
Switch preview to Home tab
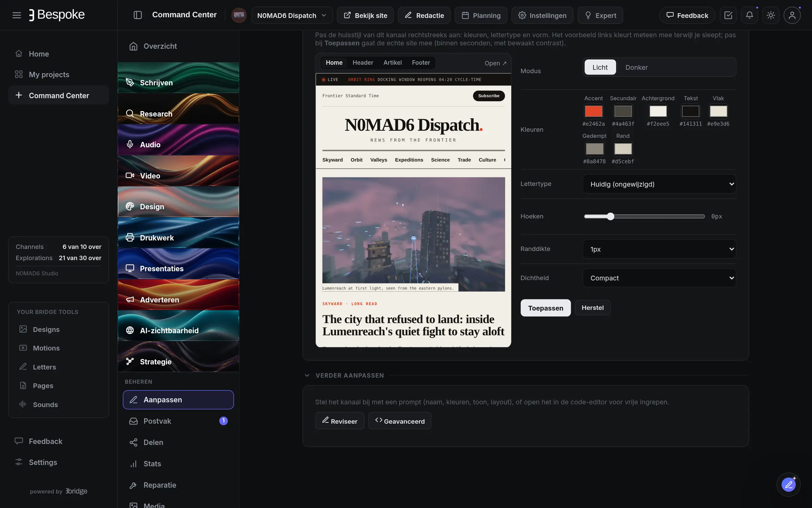[334, 63]
